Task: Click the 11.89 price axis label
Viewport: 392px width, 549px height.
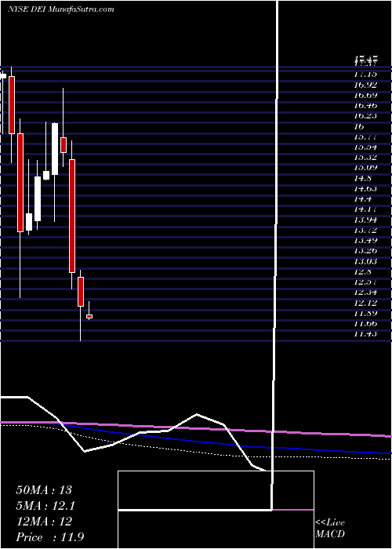Action: [365, 313]
